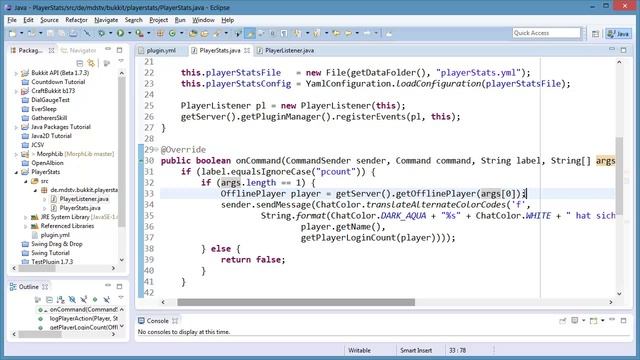Close the PlayerStats.java editor tab
The image size is (640, 360).
[247, 50]
